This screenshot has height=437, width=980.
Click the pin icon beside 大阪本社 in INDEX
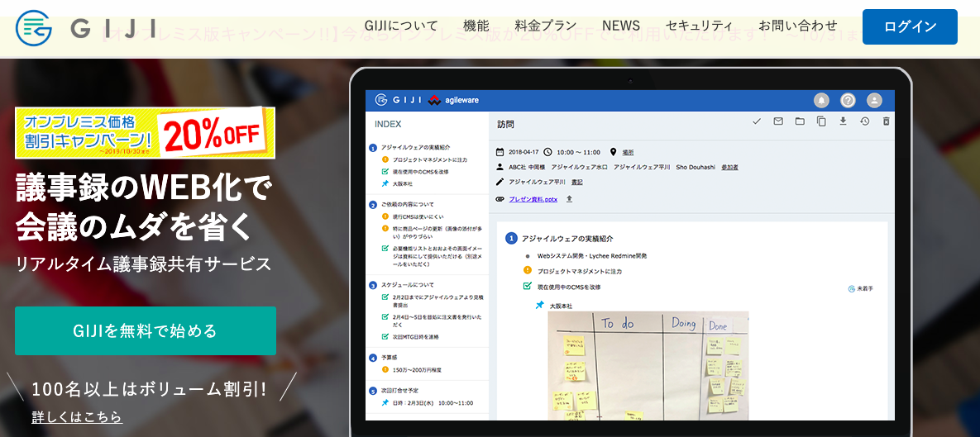click(x=385, y=183)
